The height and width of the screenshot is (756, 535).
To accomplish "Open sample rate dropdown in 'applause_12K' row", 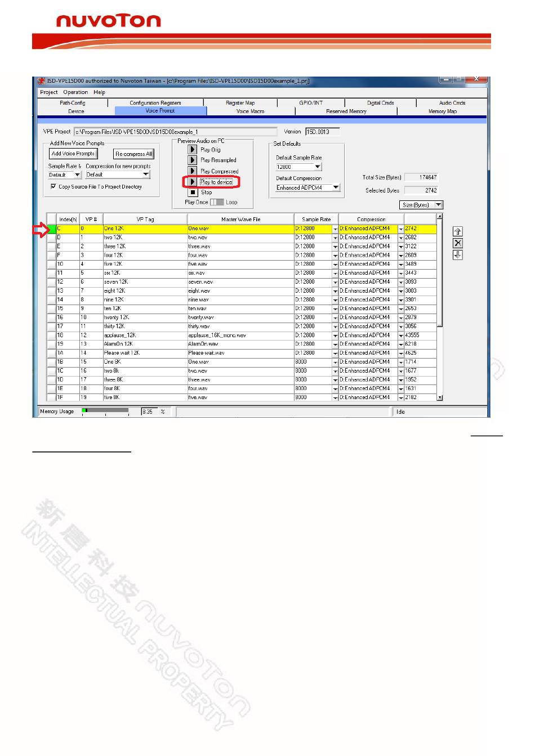I will [335, 335].
